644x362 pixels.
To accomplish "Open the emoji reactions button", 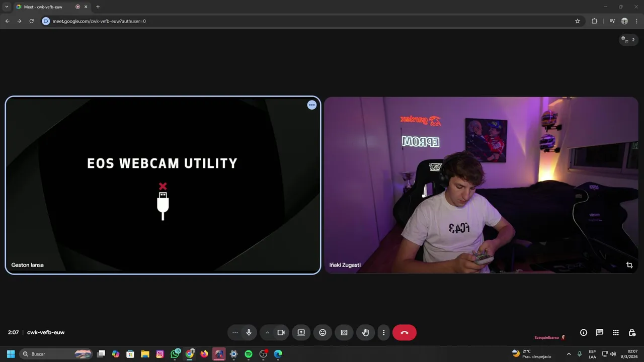I will (323, 332).
